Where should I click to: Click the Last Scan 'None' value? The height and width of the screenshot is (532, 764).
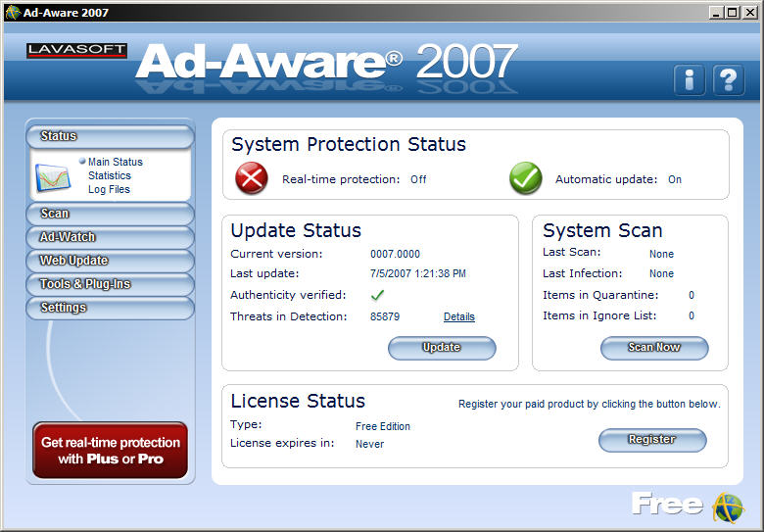(x=662, y=254)
